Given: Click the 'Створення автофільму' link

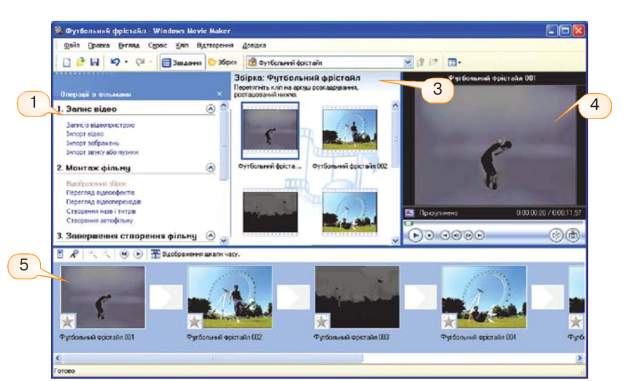Looking at the screenshot, I should pos(99,220).
